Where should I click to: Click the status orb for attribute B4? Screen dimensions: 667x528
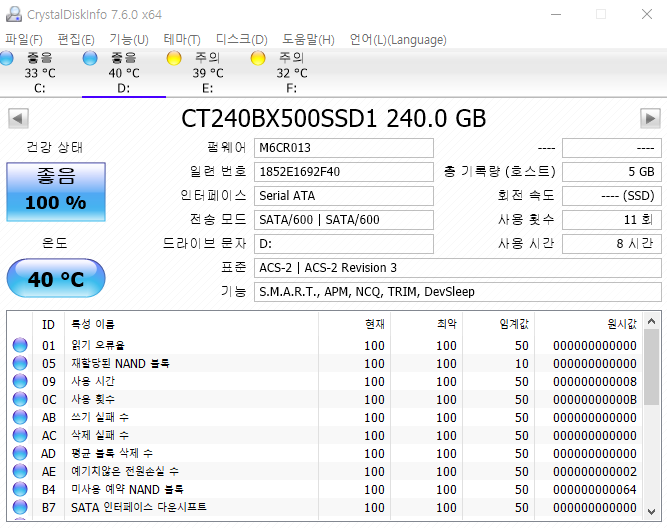20,489
